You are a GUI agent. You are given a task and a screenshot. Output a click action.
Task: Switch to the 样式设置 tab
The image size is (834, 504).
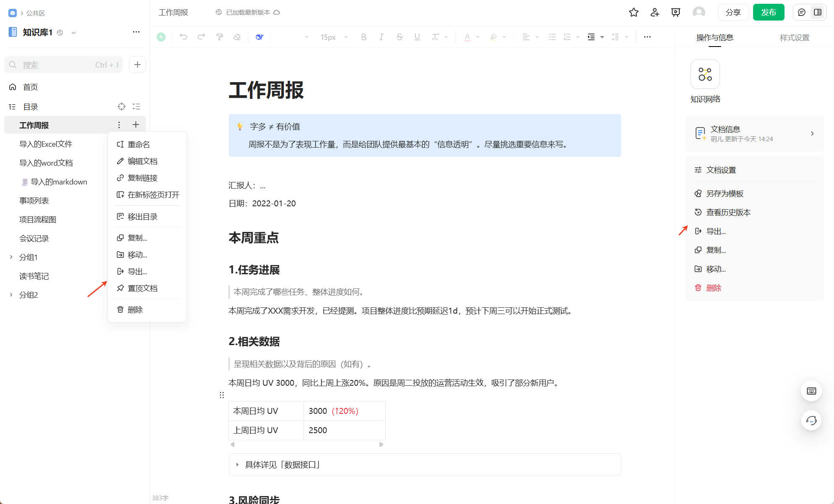coord(794,38)
